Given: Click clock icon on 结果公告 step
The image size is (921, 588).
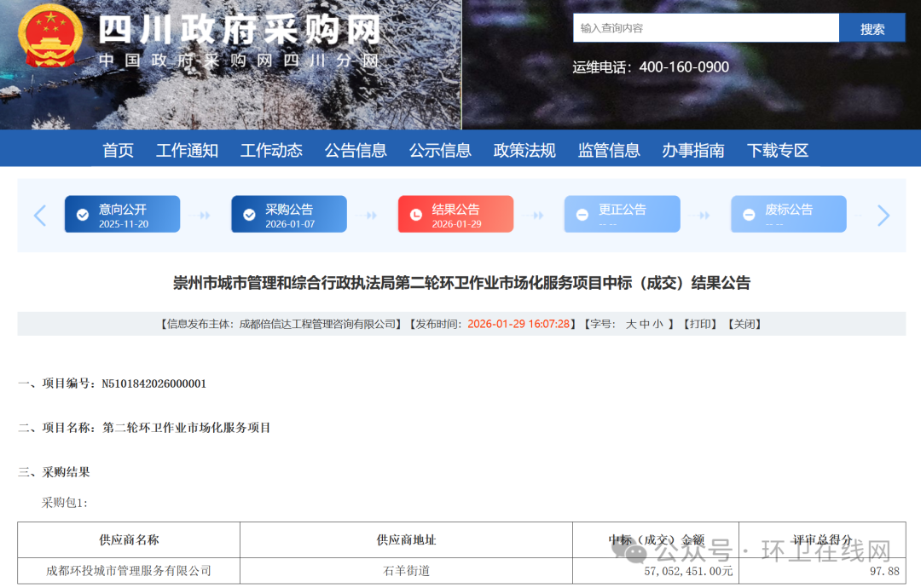Looking at the screenshot, I should pos(416,215).
